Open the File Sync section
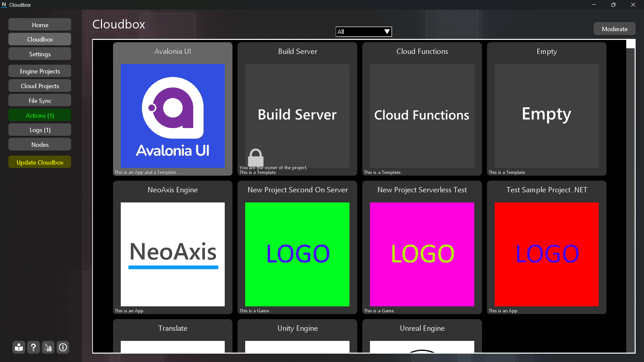This screenshot has width=644, height=362. coord(40,101)
